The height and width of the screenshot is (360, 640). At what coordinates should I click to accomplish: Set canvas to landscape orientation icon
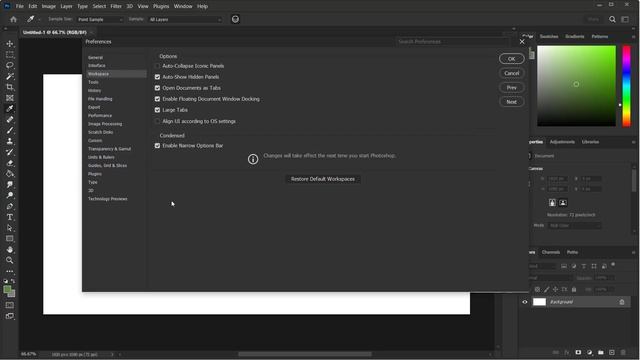coord(563,202)
